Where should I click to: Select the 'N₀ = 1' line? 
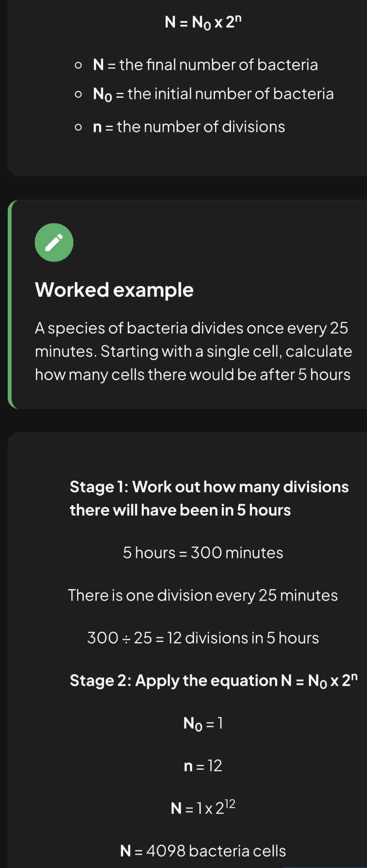pyautogui.click(x=203, y=723)
